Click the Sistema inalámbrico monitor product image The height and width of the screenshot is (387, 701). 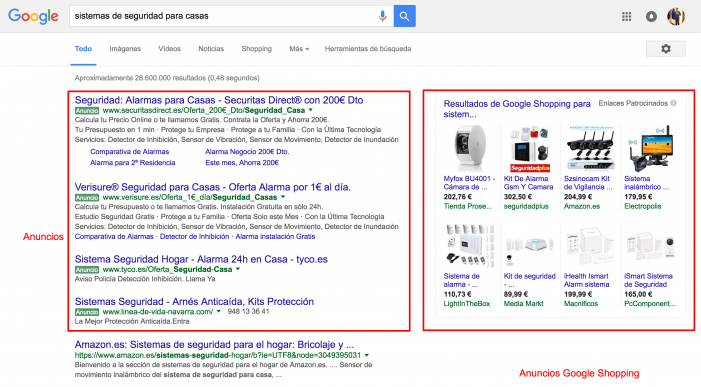click(x=650, y=149)
